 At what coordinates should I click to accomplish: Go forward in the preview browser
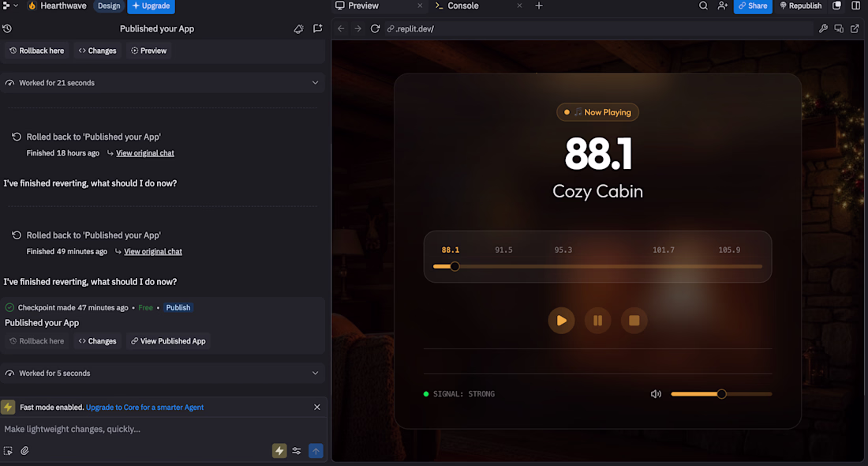(x=357, y=28)
